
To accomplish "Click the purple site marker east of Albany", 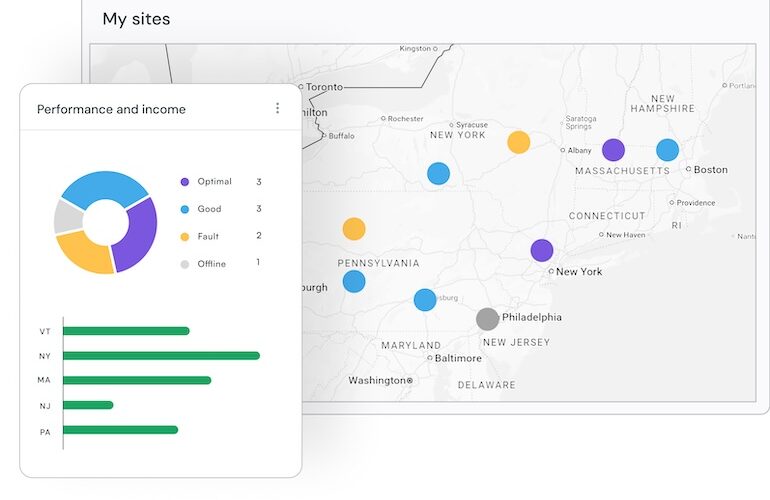I will point(613,150).
